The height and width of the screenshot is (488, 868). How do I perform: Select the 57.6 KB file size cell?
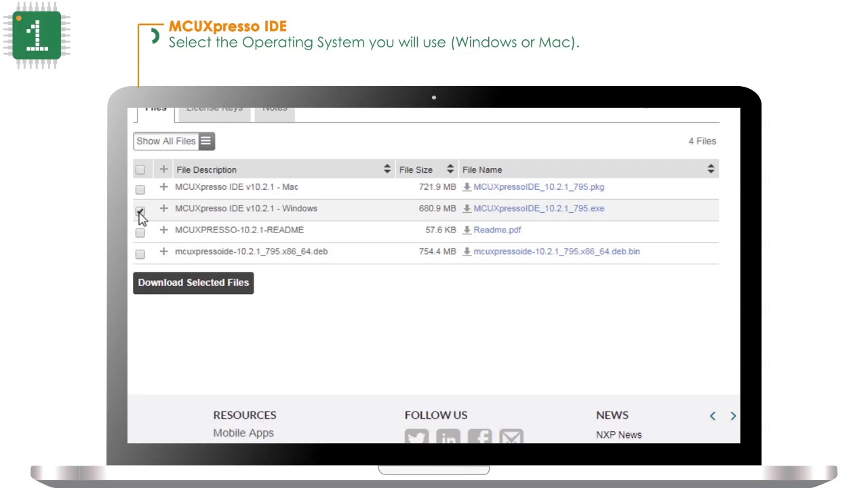pos(441,230)
